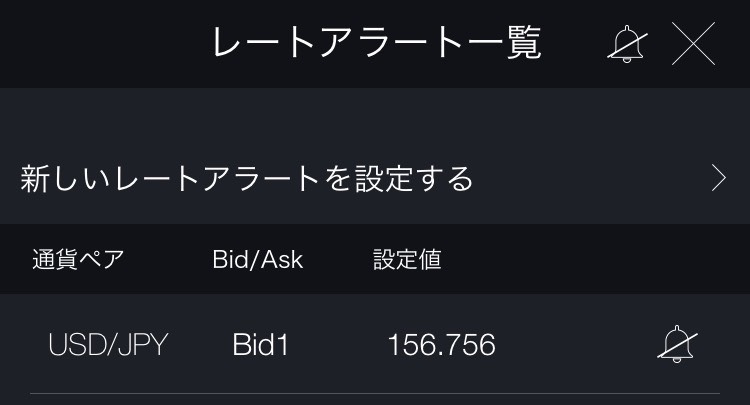This screenshot has width=750, height=405.
Task: Click the Bid/Ask column header
Action: click(x=257, y=260)
